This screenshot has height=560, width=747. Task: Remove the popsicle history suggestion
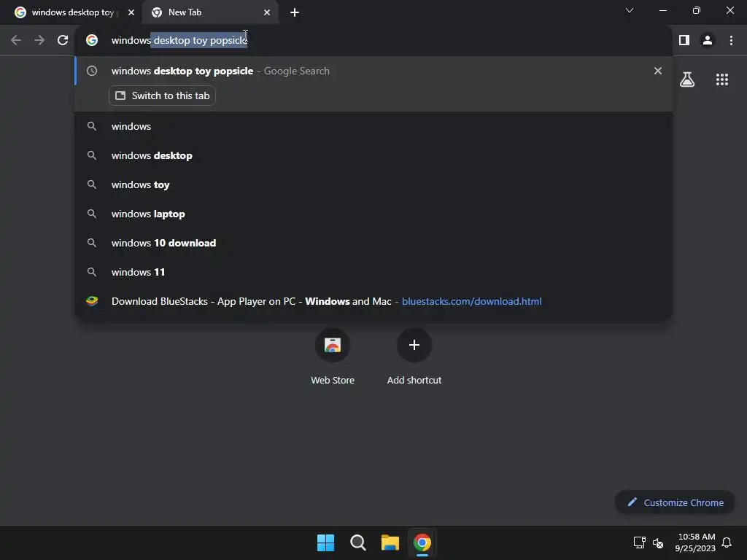(658, 71)
